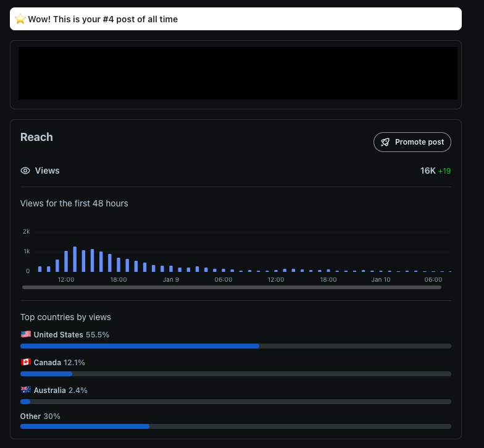Click the first 18:00 axis label
This screenshot has width=484, height=448.
pos(119,279)
